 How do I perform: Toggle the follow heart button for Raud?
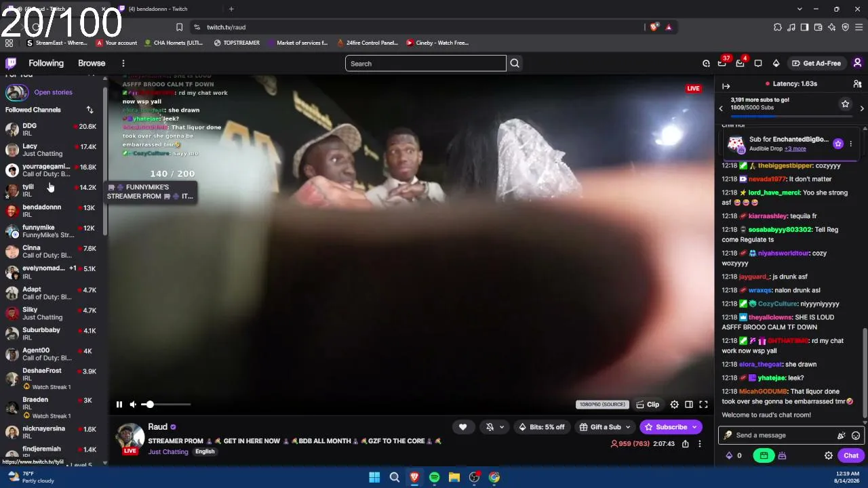point(462,427)
